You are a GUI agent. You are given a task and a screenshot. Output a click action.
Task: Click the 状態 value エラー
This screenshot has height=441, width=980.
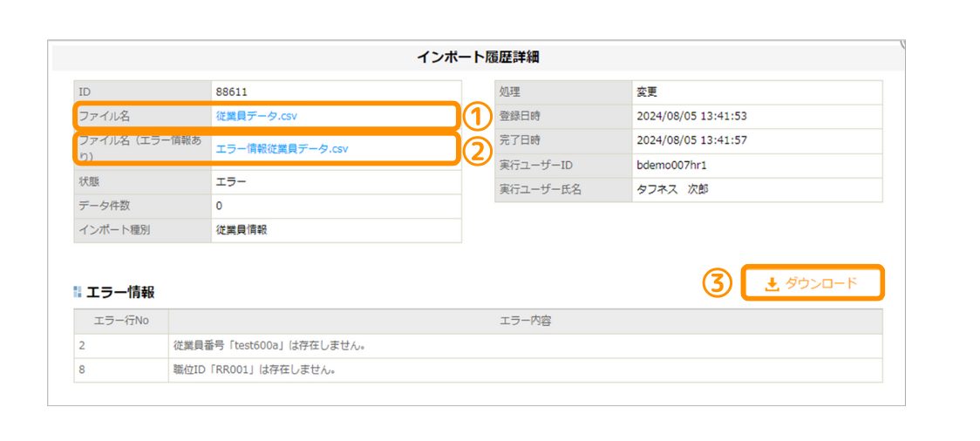231,182
